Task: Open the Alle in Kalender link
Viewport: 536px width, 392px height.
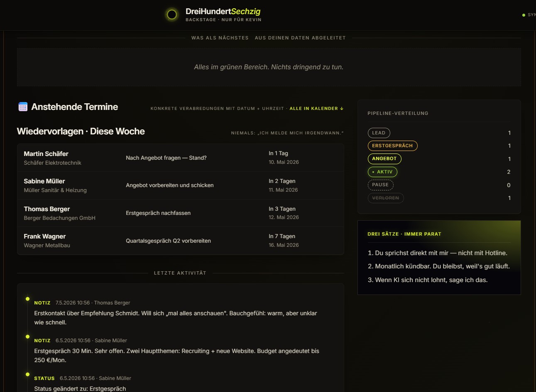Action: point(316,109)
